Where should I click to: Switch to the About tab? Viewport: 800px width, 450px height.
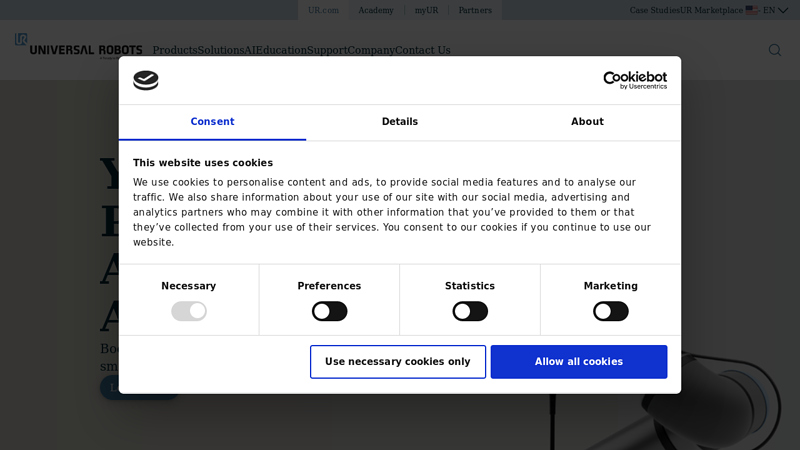[x=587, y=122]
